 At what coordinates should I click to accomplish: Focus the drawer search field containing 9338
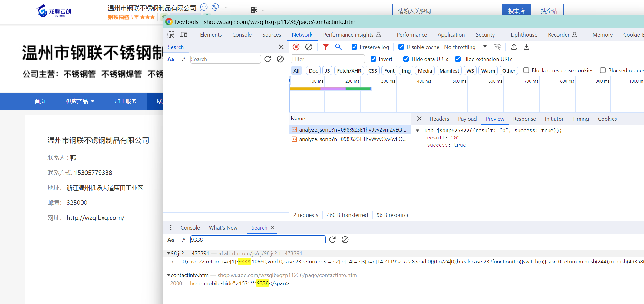[x=258, y=240]
